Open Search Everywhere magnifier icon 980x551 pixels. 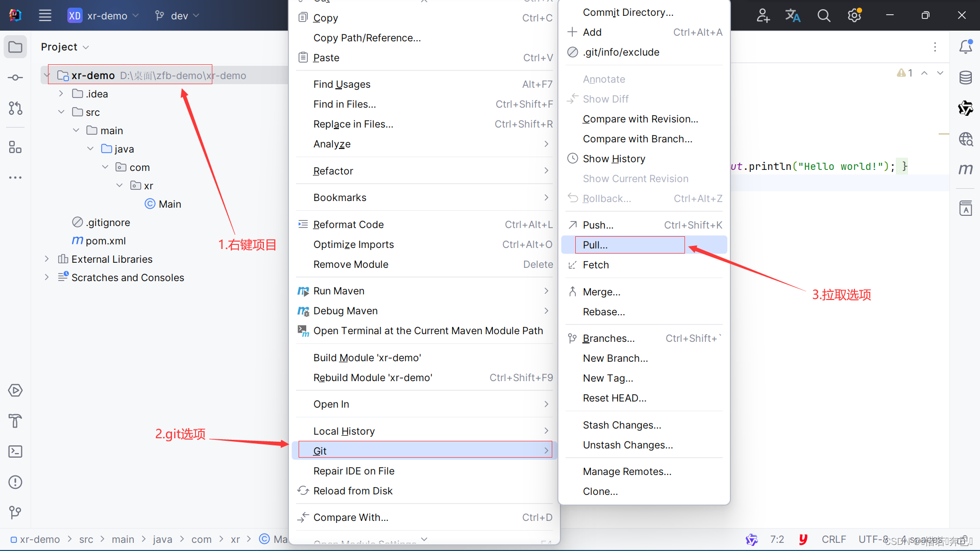pyautogui.click(x=824, y=15)
